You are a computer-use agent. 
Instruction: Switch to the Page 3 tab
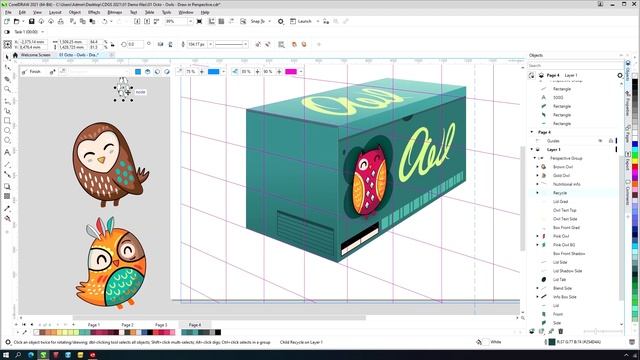click(161, 325)
